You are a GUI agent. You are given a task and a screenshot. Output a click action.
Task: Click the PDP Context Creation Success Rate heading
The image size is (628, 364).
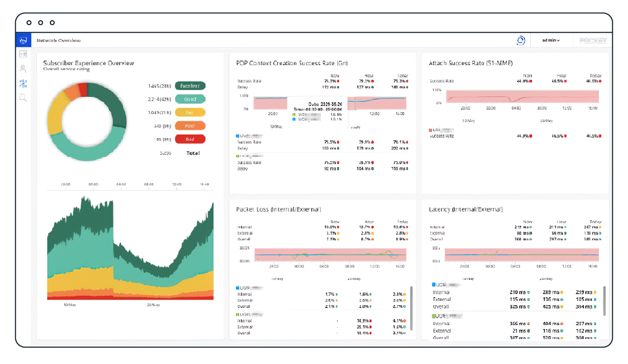(292, 63)
